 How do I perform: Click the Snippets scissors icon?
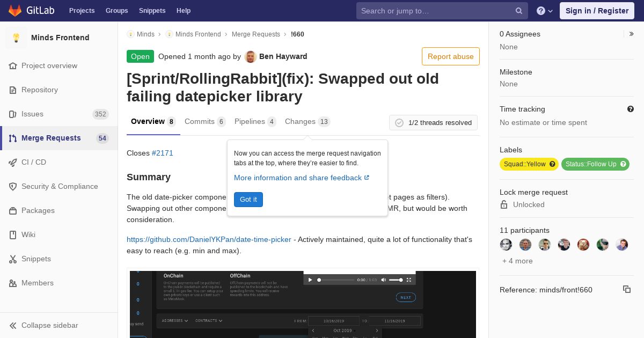point(13,259)
